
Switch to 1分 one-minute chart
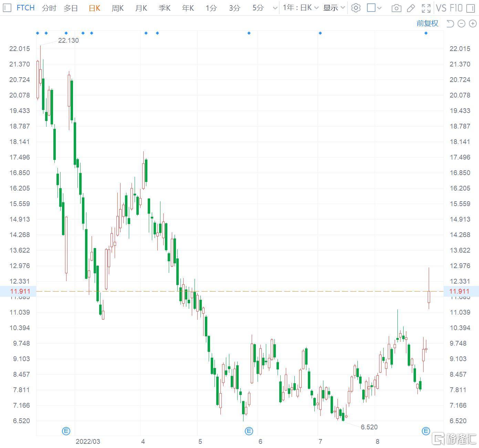pos(211,8)
